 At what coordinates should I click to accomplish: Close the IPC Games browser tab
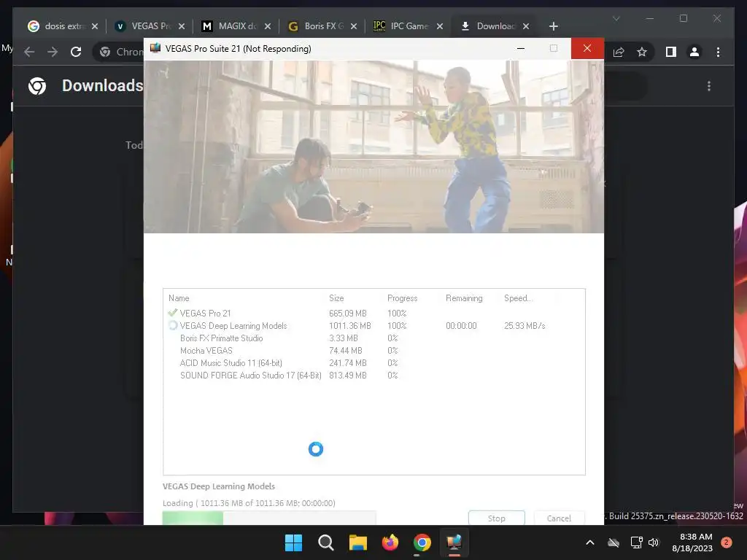440,26
